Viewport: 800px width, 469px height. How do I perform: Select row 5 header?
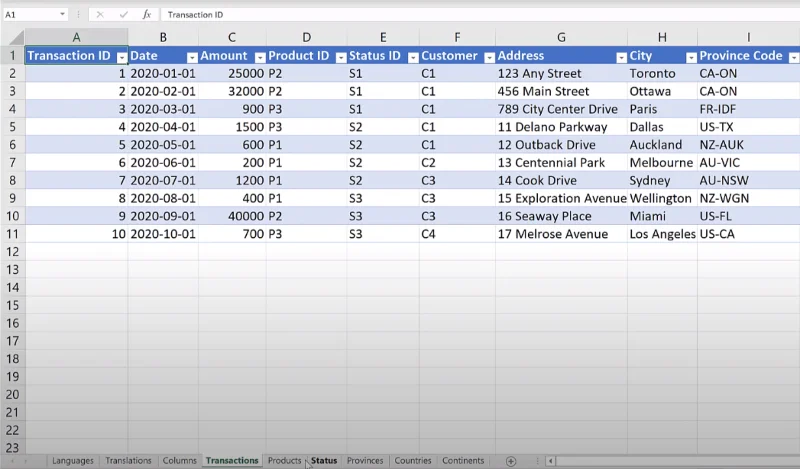tap(12, 127)
